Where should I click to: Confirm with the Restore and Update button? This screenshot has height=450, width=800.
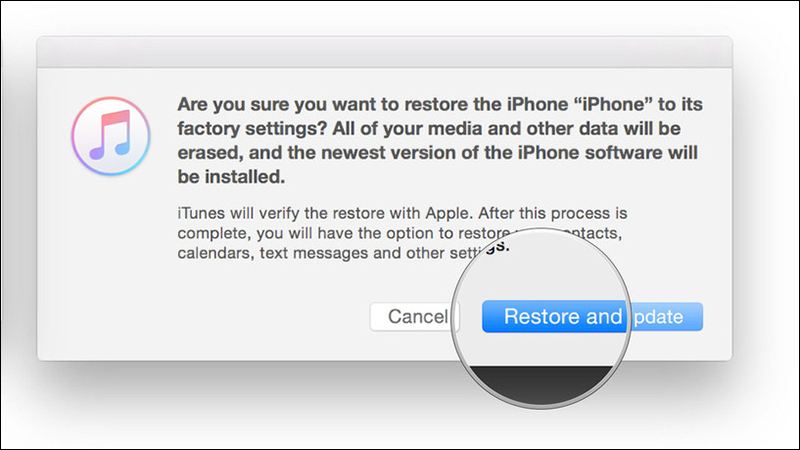(592, 317)
